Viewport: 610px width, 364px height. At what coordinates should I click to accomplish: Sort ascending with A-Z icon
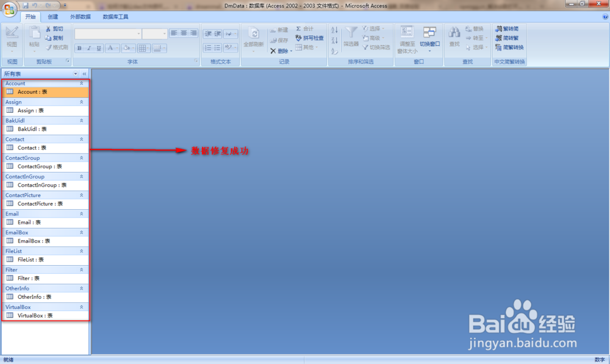[334, 30]
